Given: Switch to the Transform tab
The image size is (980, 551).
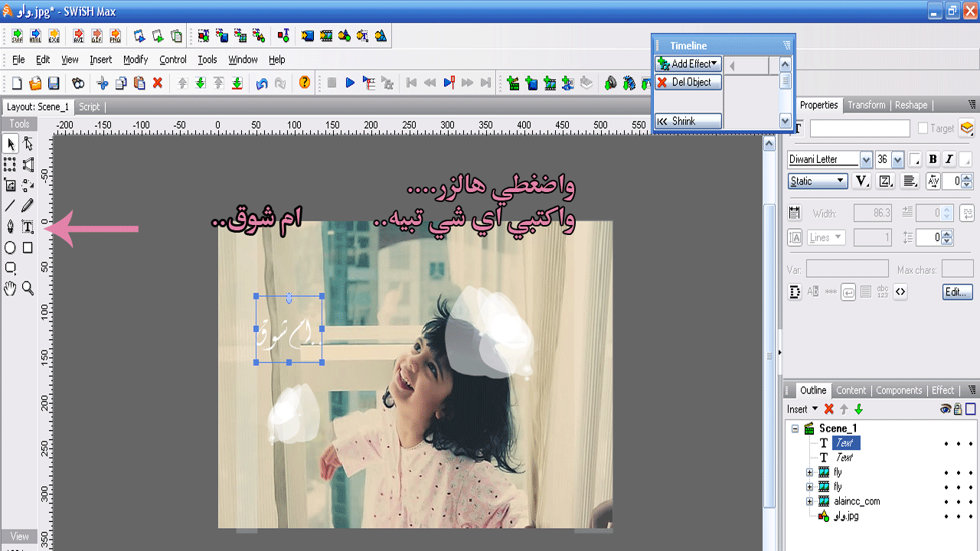Looking at the screenshot, I should (x=866, y=105).
